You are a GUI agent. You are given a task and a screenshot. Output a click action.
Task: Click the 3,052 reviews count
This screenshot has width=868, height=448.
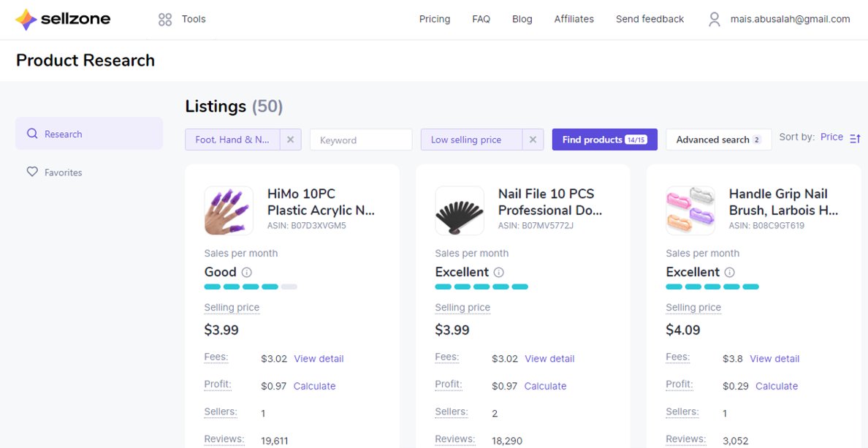[x=736, y=441]
